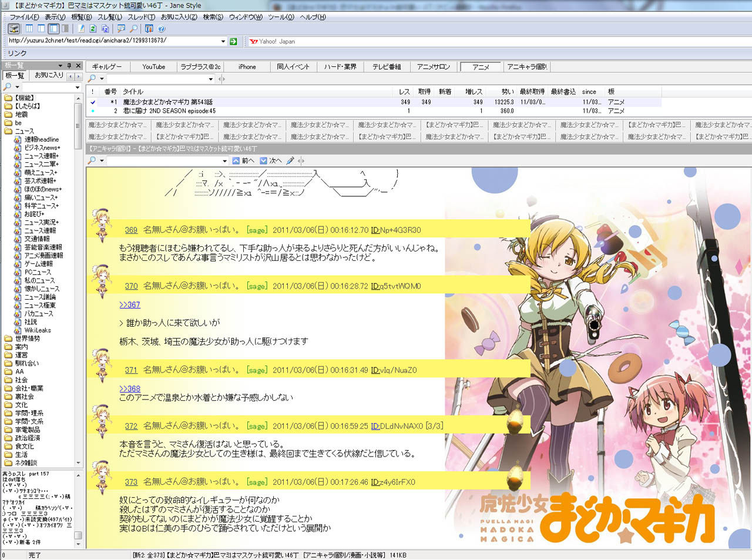Click the ID:DLdNvNAX0 poster ID link
Screen dimensions: 752x560
click(397, 426)
